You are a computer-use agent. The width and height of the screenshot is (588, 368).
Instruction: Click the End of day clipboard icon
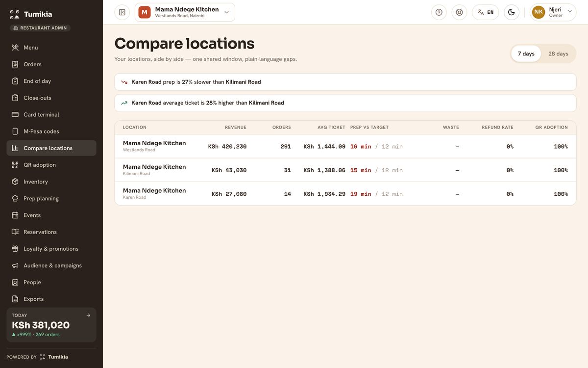pos(15,81)
